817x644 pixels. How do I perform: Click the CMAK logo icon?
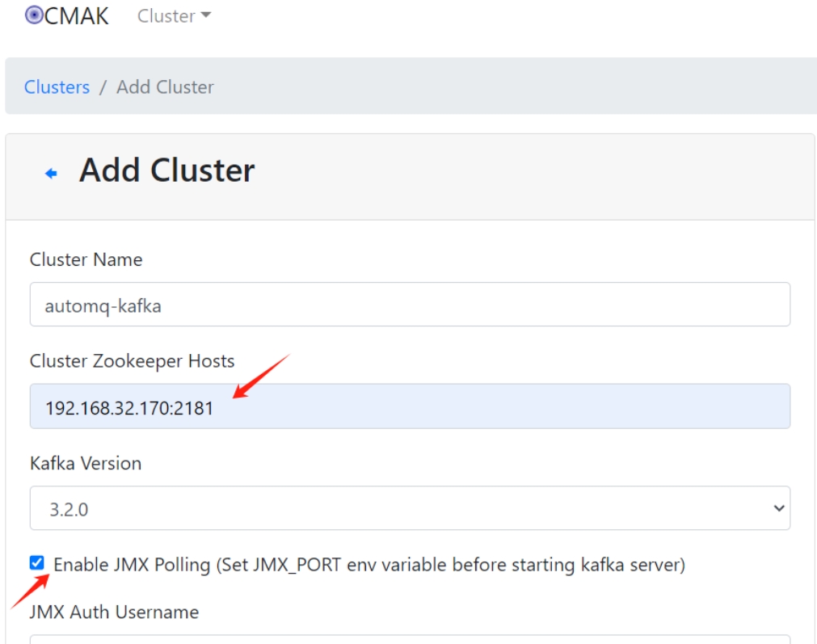point(34,15)
